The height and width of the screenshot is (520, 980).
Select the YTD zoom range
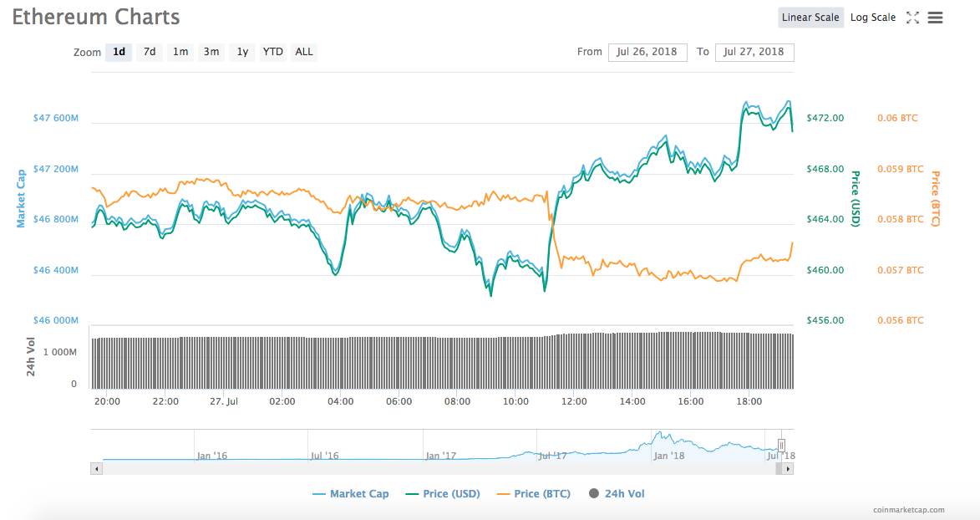pos(273,52)
